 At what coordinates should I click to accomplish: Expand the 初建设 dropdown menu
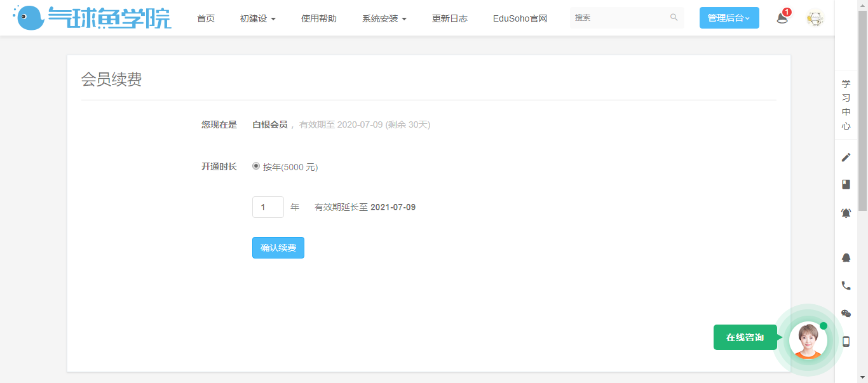coord(257,18)
